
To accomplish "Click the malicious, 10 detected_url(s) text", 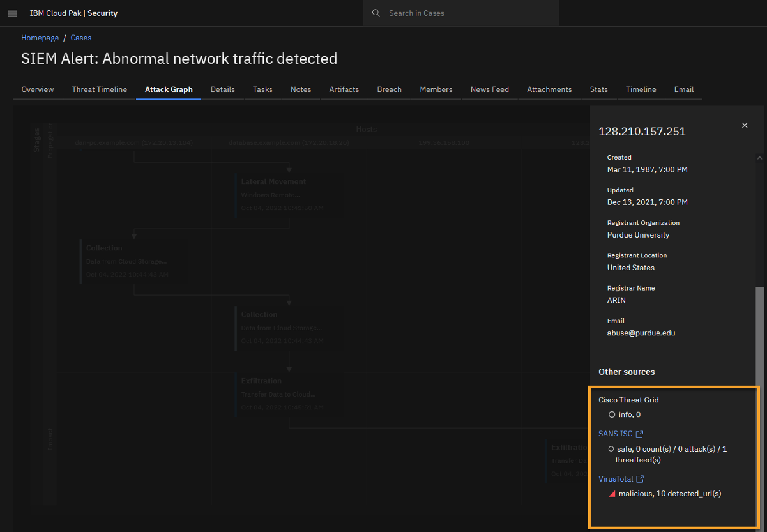I will pyautogui.click(x=670, y=494).
